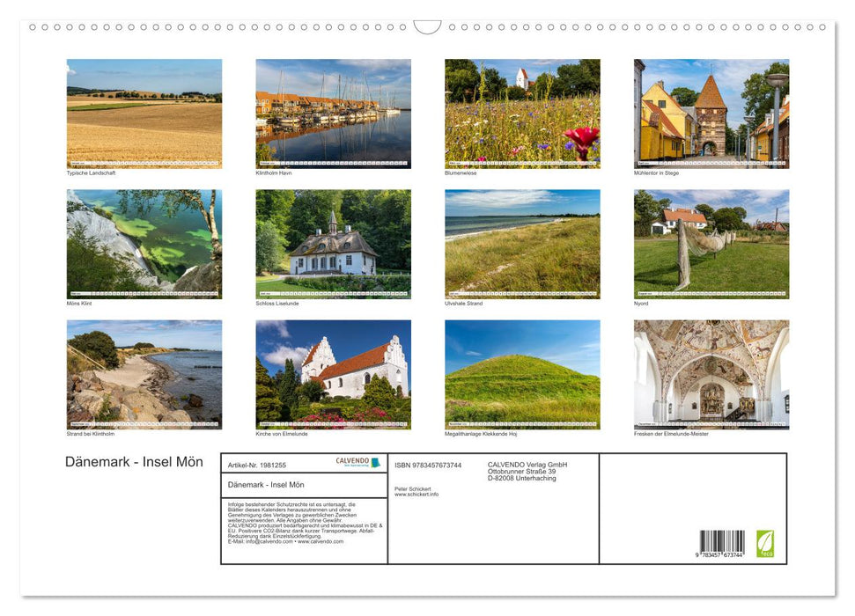Open the Blumenwiese flower meadow photo
Image resolution: width=855 pixels, height=616 pixels.
tap(522, 114)
